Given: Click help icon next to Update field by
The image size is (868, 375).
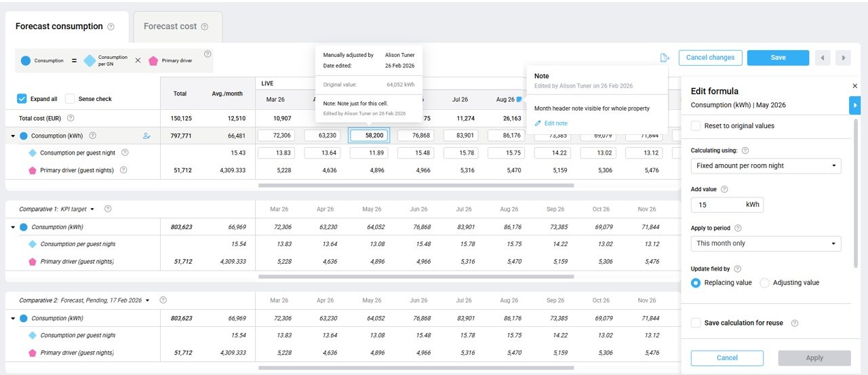Looking at the screenshot, I should coord(737,269).
